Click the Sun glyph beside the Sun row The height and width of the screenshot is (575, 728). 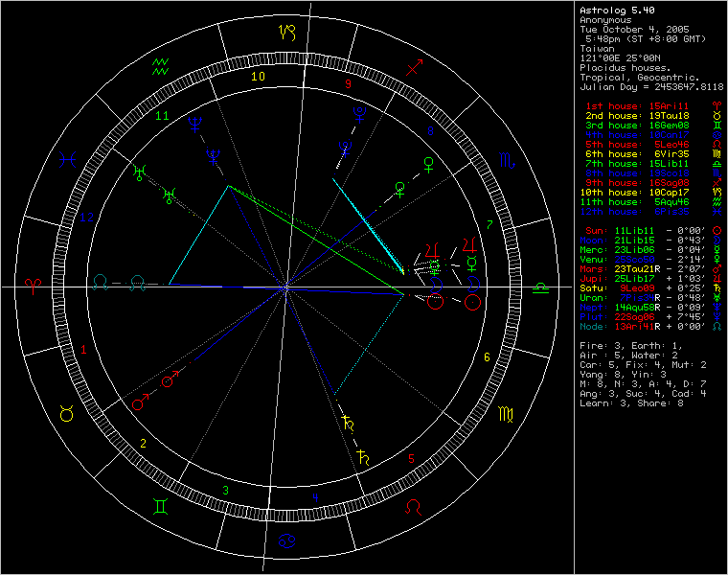pyautogui.click(x=717, y=231)
